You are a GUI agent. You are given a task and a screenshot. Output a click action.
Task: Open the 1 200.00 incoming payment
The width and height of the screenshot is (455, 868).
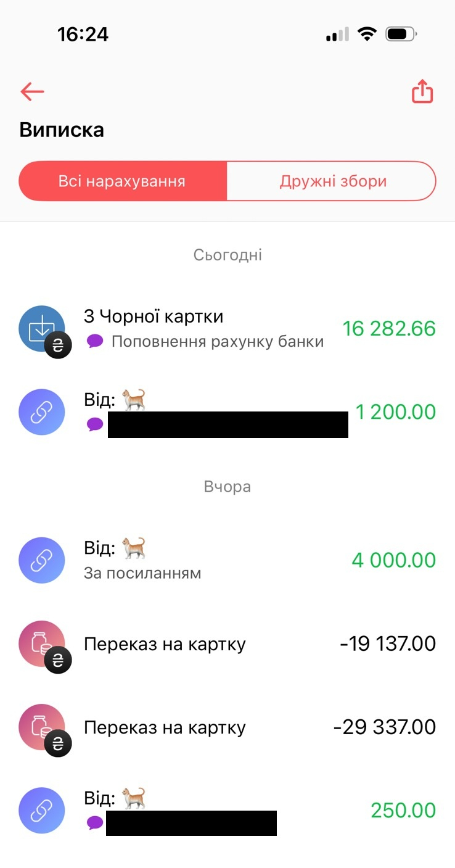tap(395, 412)
